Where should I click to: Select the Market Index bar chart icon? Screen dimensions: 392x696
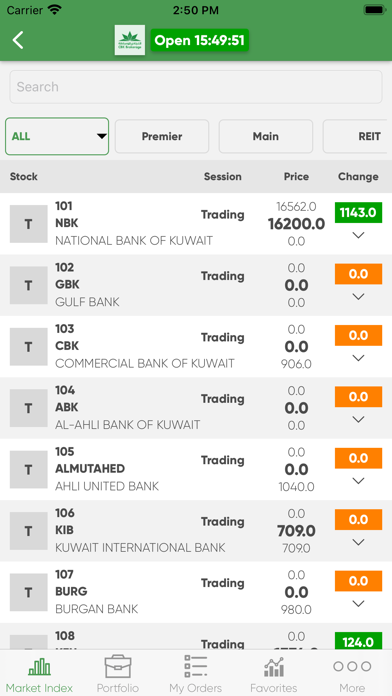coord(39,667)
